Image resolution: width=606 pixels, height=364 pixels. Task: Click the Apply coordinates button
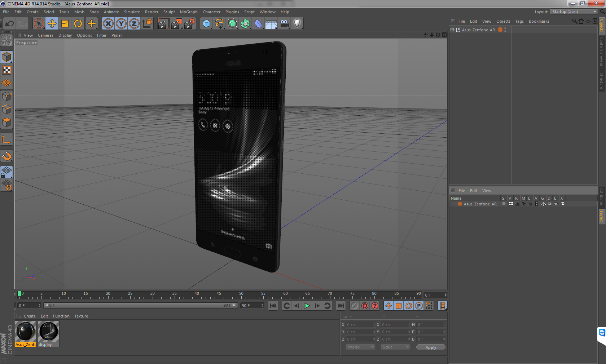coord(431,347)
